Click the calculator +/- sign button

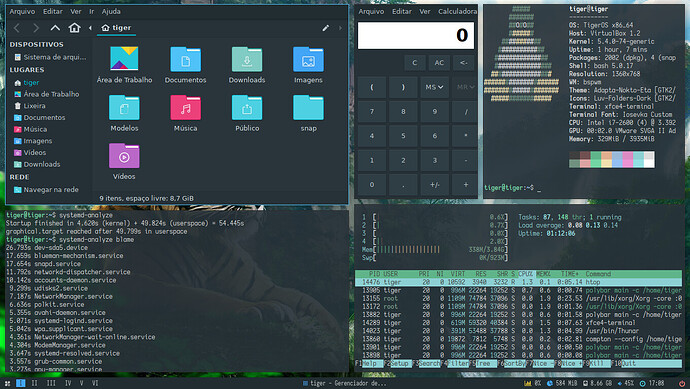tap(434, 185)
